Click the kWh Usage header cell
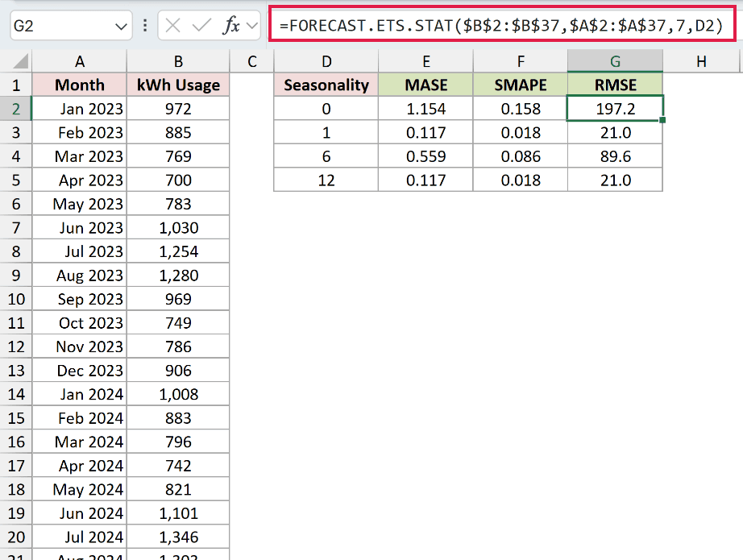Viewport: 743px width, 560px height. [178, 85]
